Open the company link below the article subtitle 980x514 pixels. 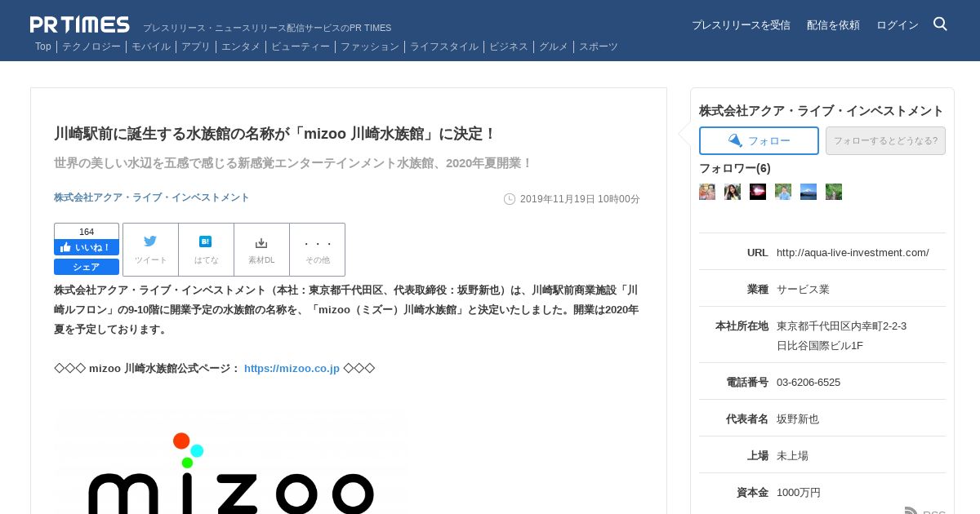152,197
